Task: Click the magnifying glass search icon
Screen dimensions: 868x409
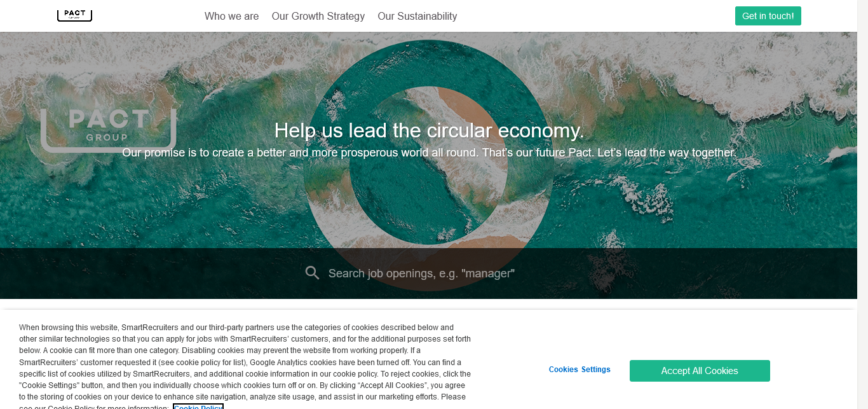Action: (x=312, y=274)
